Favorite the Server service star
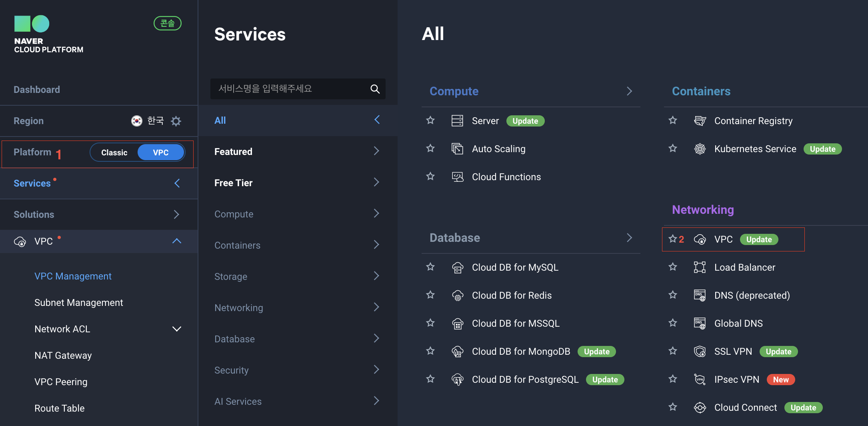Screen dimensions: 868x426 [x=430, y=120]
